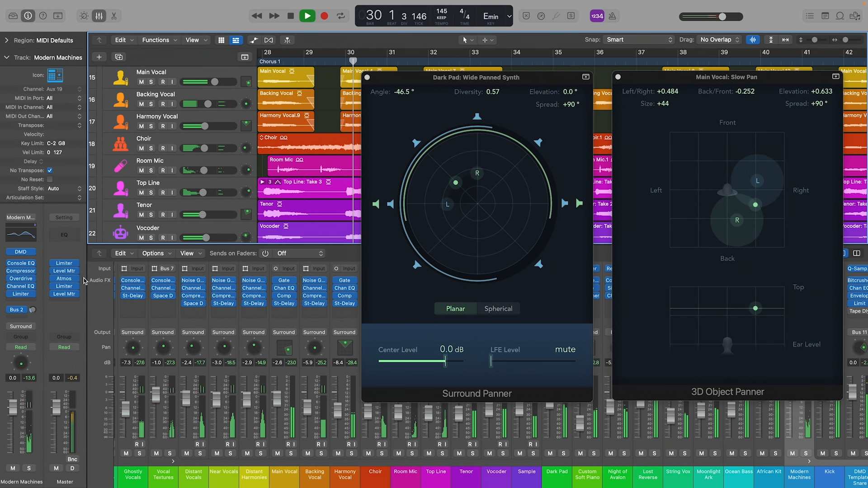The height and width of the screenshot is (488, 868).
Task: Select the Vocoder track's robot icon
Action: 120,232
